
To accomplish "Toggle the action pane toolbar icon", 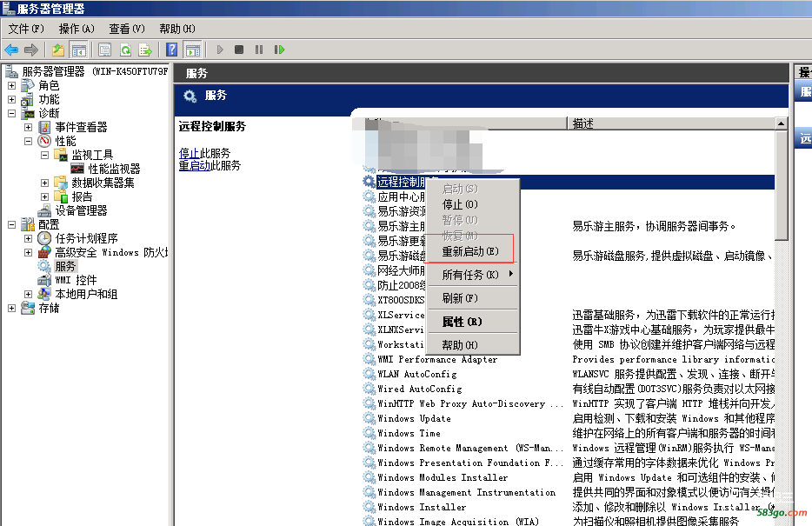I will point(193,50).
